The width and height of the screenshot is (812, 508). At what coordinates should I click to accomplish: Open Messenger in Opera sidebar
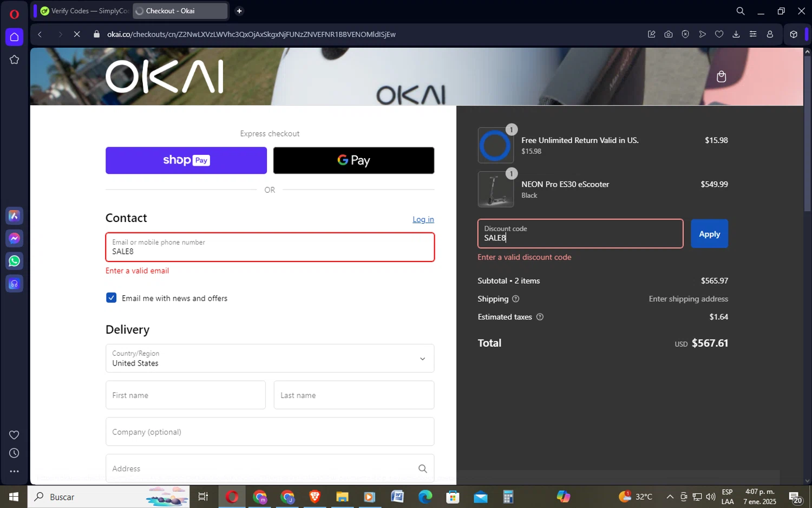point(14,238)
